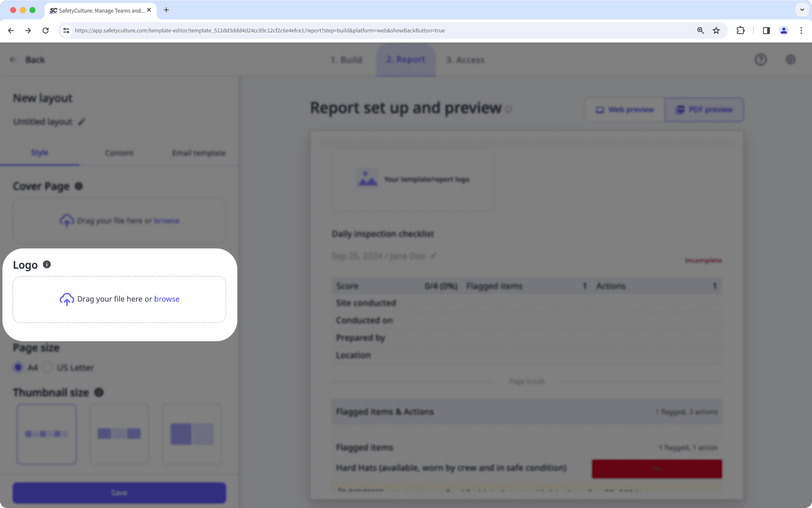Click the back arrow next to Back
The width and height of the screenshot is (812, 508).
(13, 59)
